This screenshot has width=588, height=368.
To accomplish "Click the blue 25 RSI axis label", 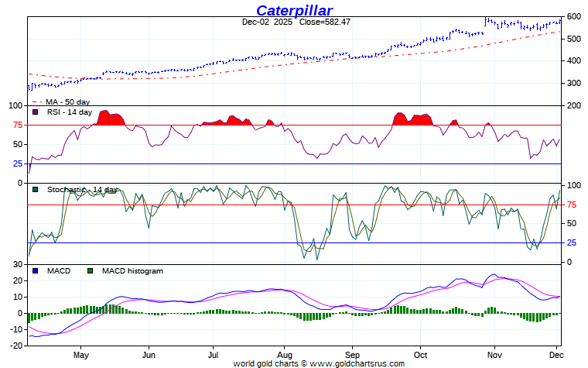I will pos(18,163).
